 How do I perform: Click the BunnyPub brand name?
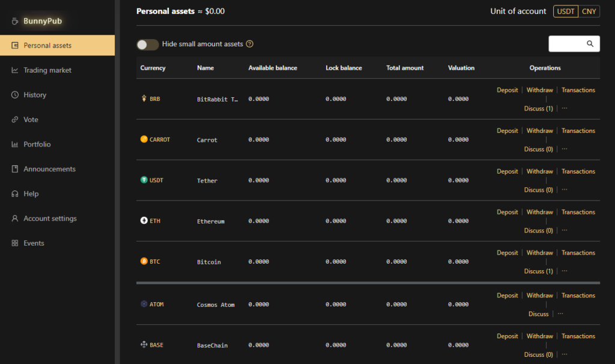click(43, 21)
